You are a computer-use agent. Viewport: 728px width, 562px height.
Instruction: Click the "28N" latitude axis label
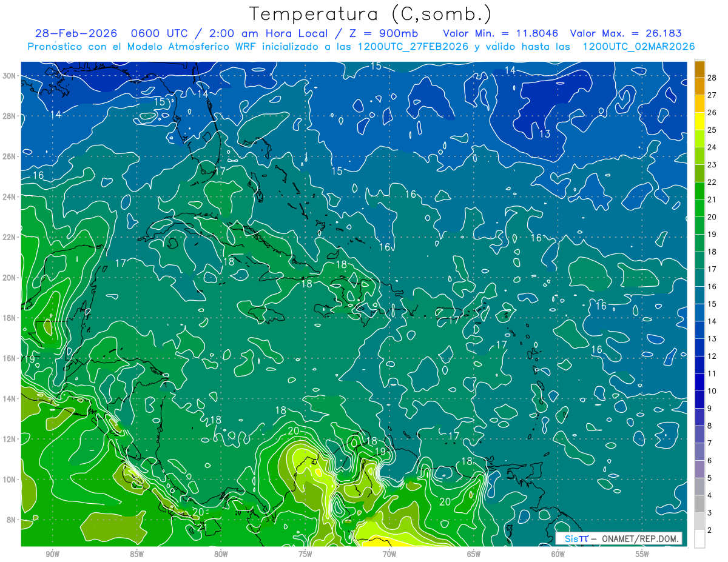tap(10, 116)
